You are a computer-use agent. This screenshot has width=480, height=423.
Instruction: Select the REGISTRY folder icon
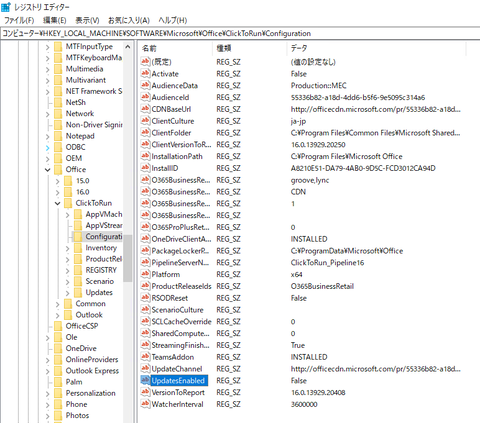[78, 270]
